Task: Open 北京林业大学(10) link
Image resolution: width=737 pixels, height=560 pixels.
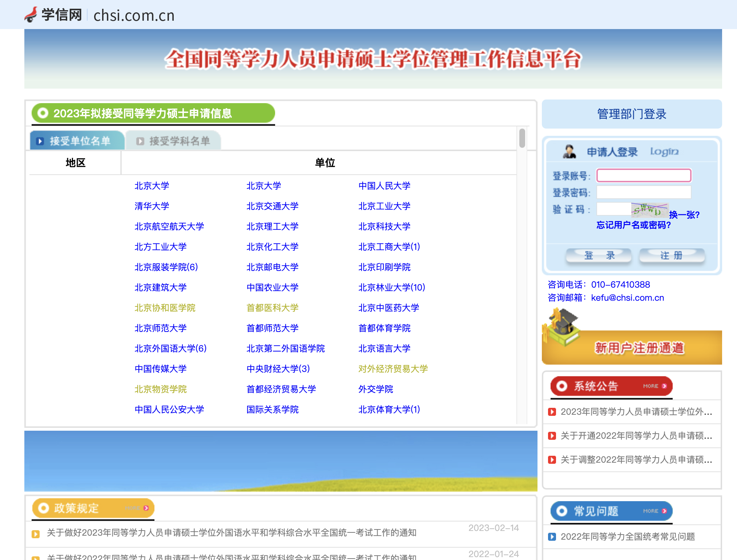Action: click(392, 288)
